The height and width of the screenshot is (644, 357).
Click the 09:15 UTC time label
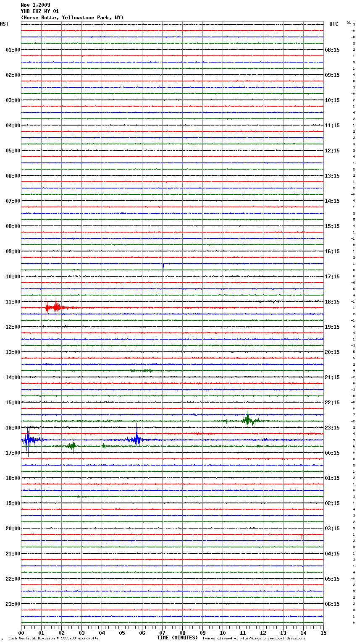(x=332, y=75)
